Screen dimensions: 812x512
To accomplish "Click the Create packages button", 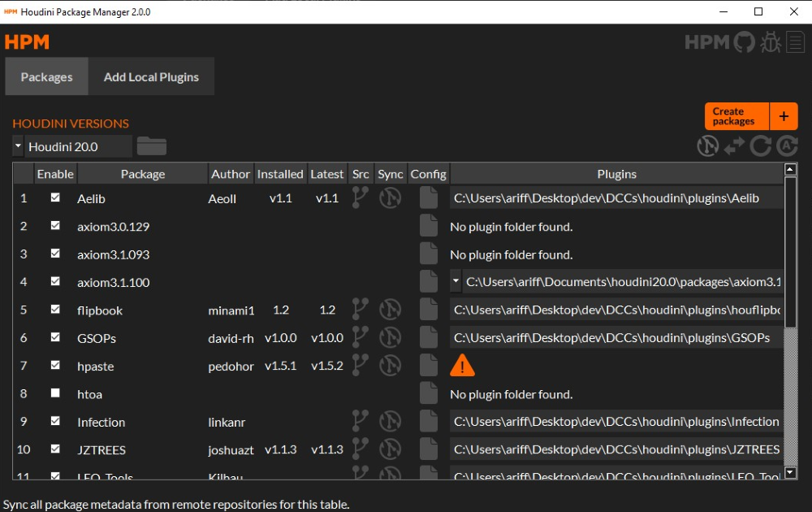I will click(x=735, y=116).
